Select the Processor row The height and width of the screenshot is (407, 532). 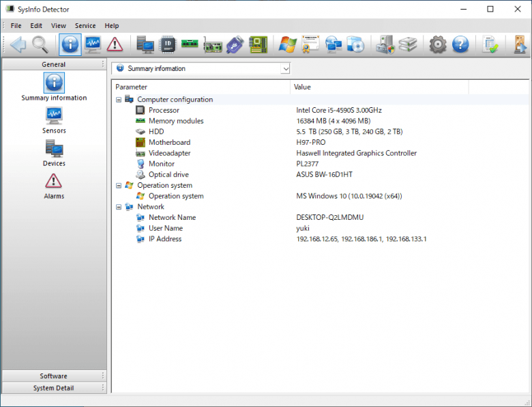pyautogui.click(x=320, y=110)
